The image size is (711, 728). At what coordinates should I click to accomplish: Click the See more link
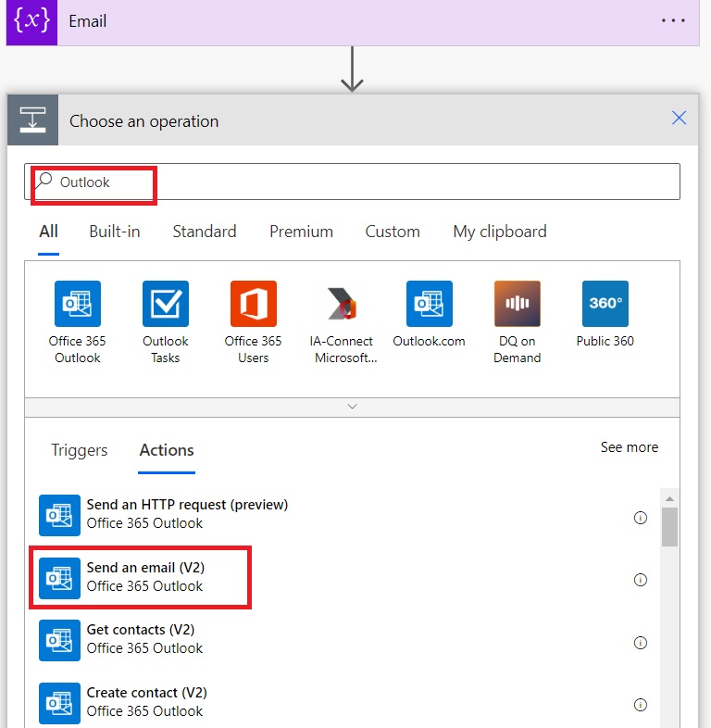629,447
